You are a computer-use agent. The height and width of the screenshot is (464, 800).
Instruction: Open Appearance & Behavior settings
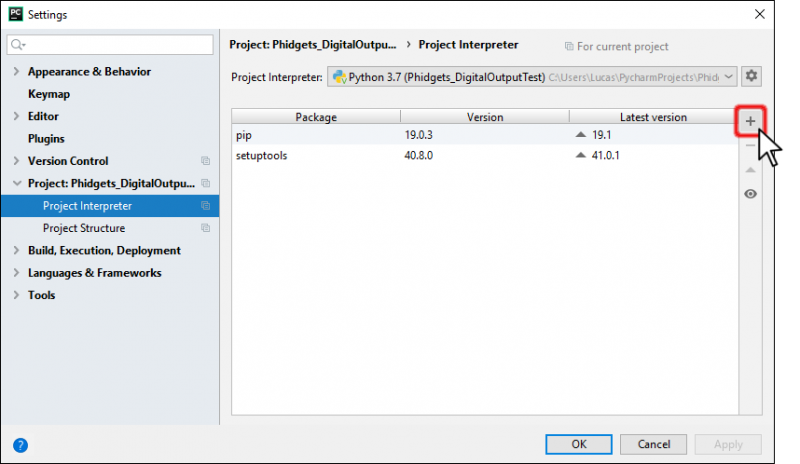point(89,71)
